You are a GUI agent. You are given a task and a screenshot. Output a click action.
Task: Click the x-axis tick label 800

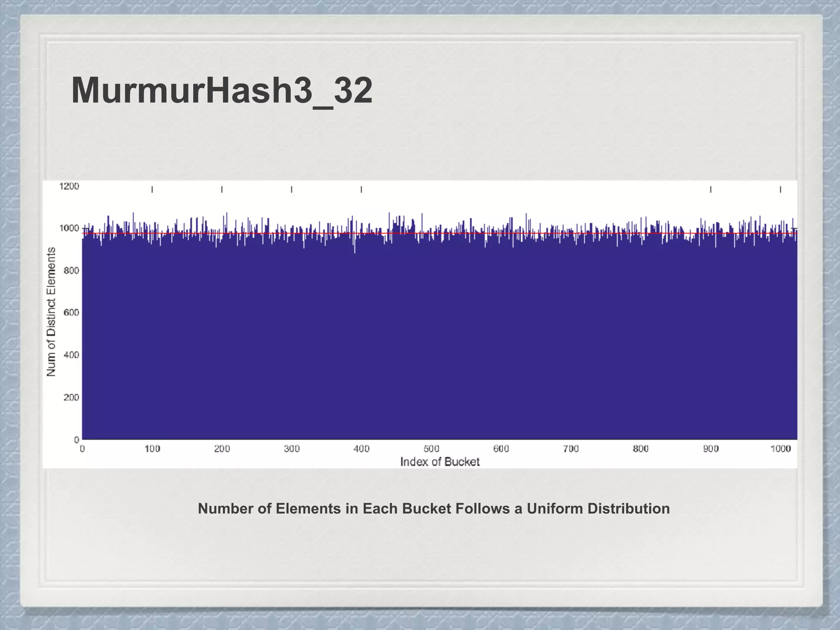(641, 449)
